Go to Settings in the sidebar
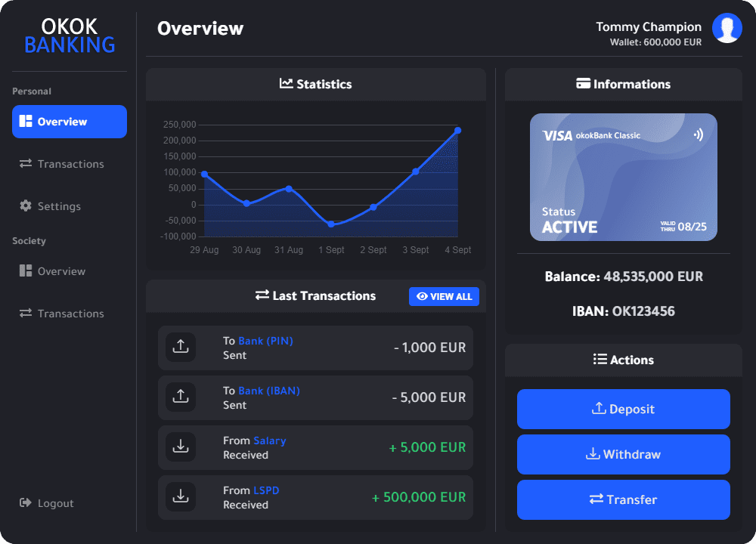Image resolution: width=756 pixels, height=544 pixels. click(x=58, y=206)
